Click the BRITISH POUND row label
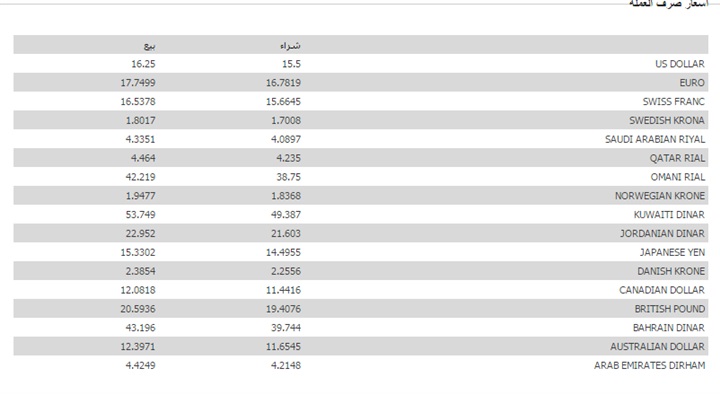This screenshot has width=720, height=394. [x=669, y=309]
